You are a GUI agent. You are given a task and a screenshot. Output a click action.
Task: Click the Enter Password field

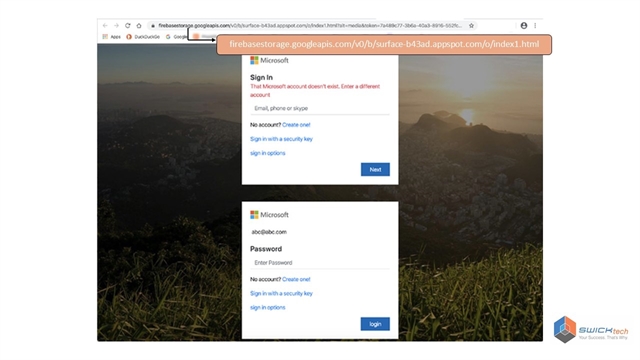[320, 263]
